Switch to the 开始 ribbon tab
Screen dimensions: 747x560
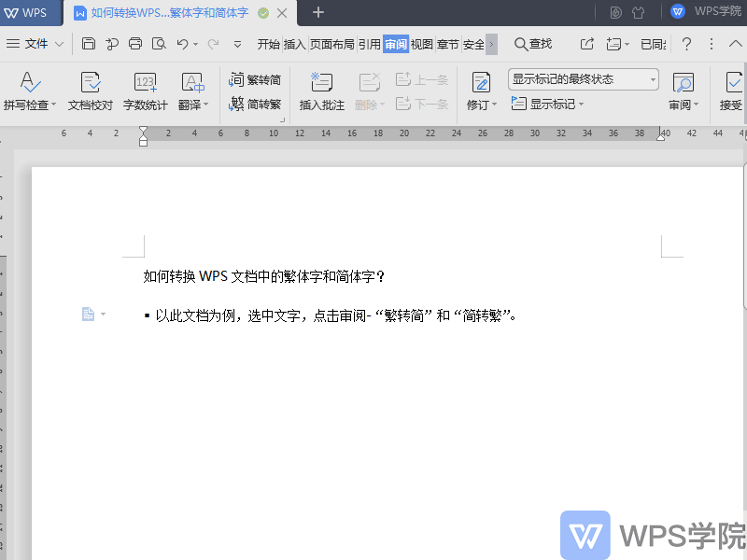tap(270, 44)
